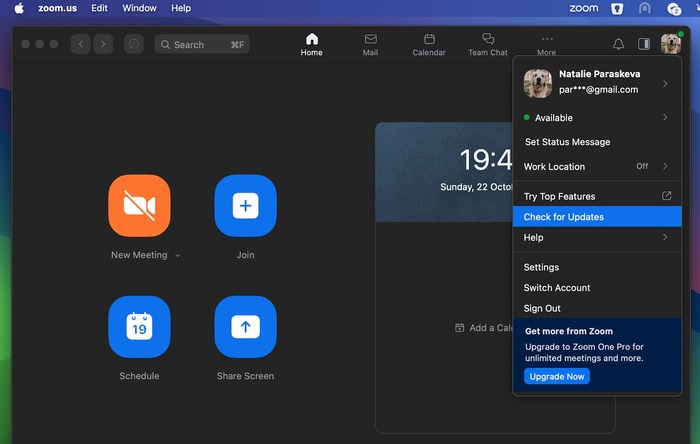Open the Natalie Paraskeva profile chevron
Viewport: 700px width, 444px height.
click(665, 83)
